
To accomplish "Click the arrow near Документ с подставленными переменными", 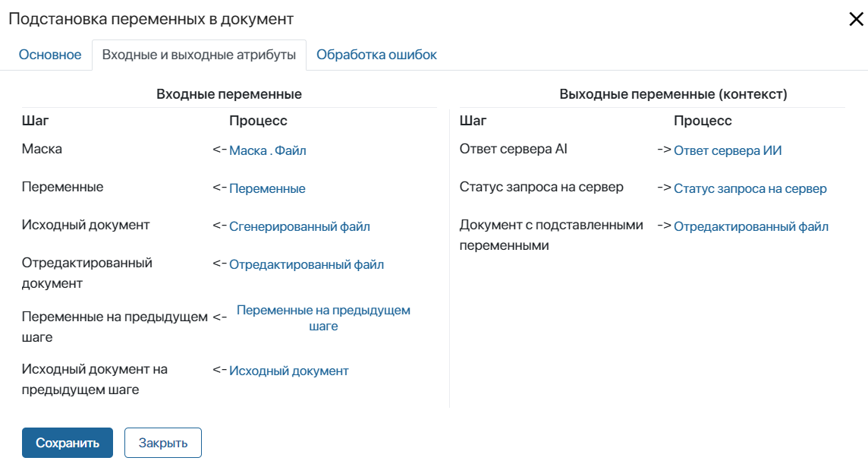I will point(664,226).
